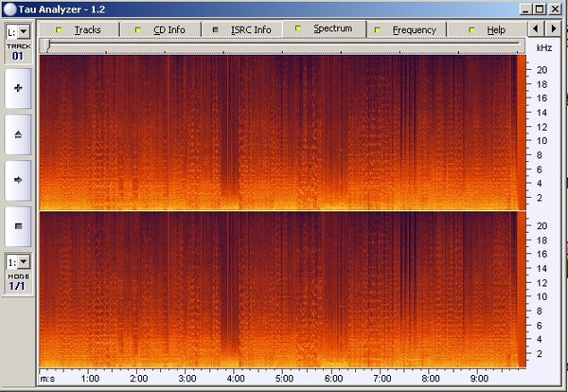
Task: Minimize the Tau Analyzer window
Action: (x=524, y=9)
